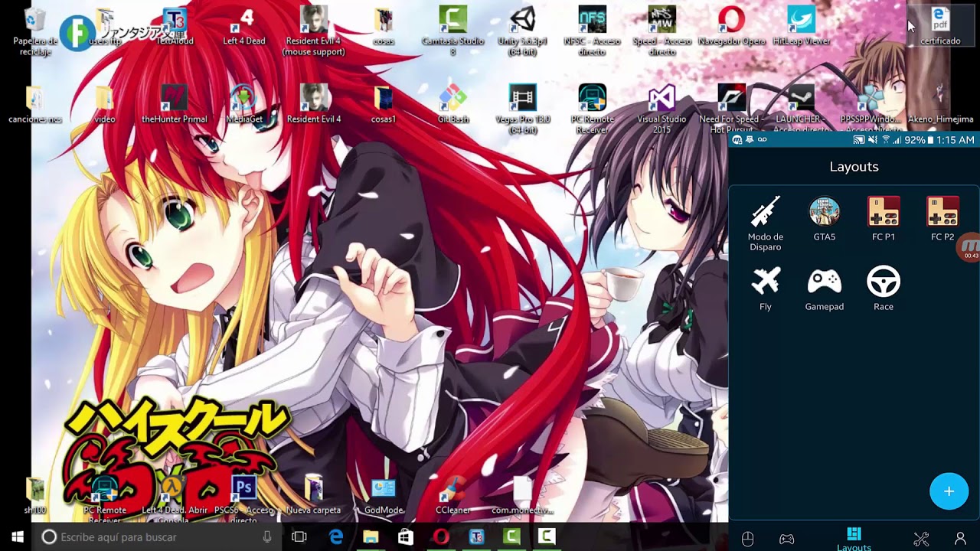Open the GodMode desktop icon
This screenshot has height=551, width=980.
(x=384, y=496)
